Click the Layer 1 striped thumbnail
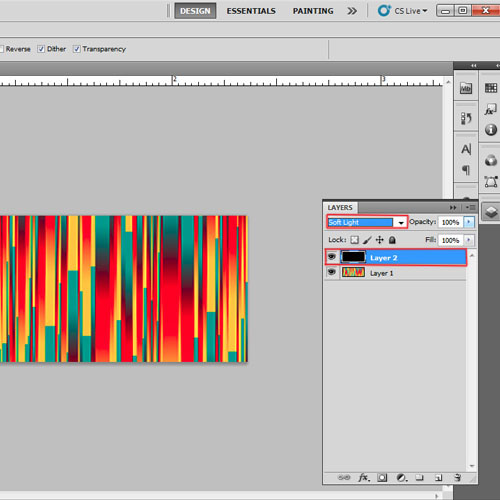 click(353, 273)
